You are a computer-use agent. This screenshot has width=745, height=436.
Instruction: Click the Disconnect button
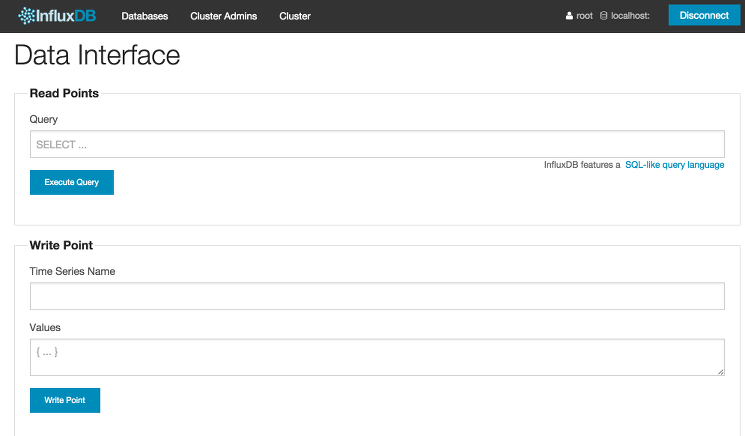(704, 15)
